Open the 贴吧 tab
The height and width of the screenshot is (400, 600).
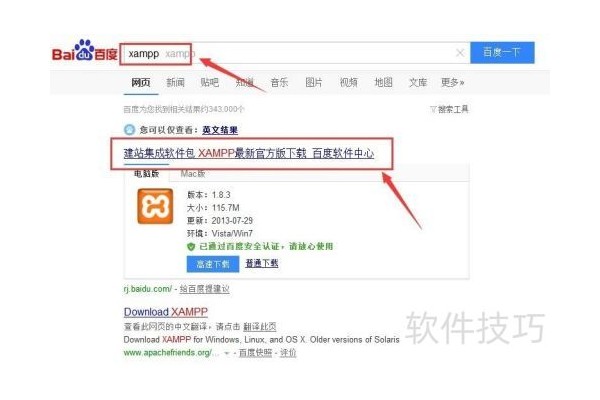[210, 82]
